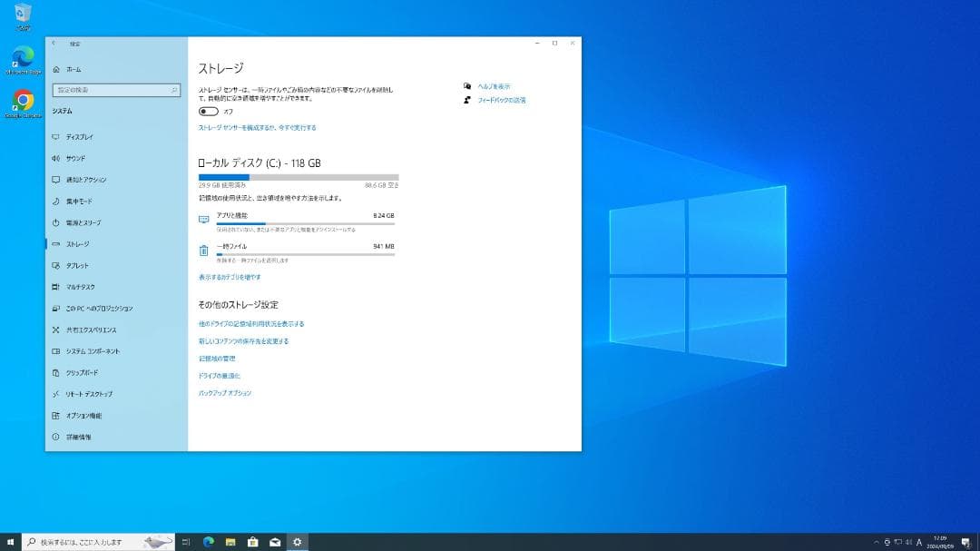This screenshot has height=551, width=980.
Task: Go to ホーム (Home) in the sidebar
Action: click(56, 69)
